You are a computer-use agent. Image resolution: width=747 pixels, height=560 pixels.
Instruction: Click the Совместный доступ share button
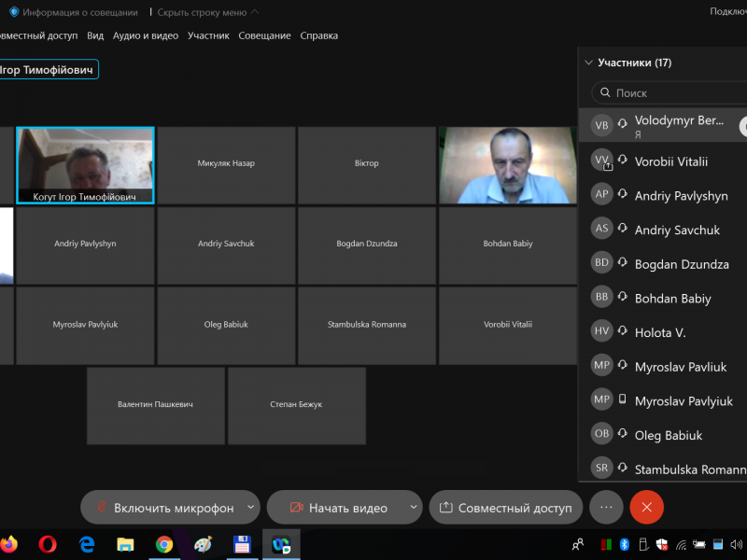[505, 508]
